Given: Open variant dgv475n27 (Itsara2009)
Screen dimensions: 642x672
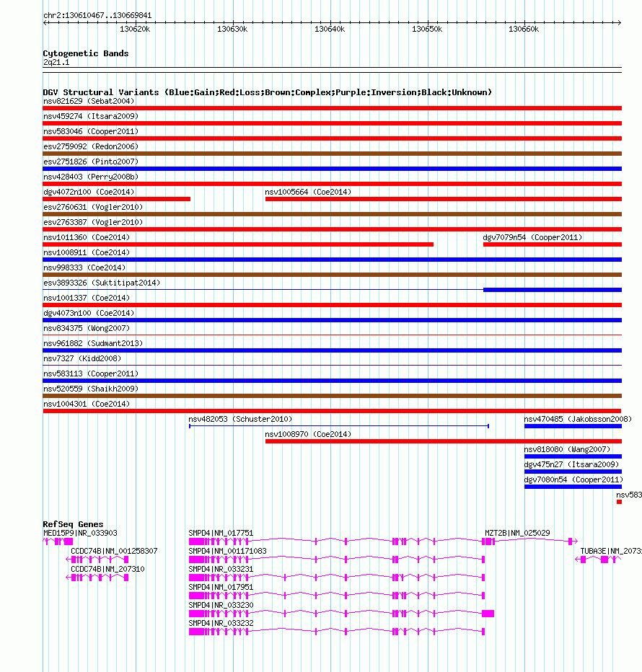Looking at the screenshot, I should click(x=573, y=472).
